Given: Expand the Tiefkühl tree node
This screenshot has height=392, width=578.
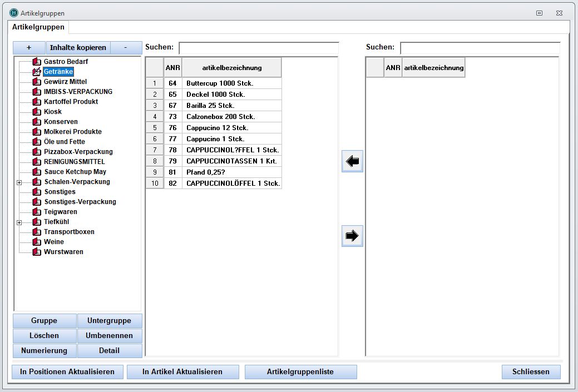Looking at the screenshot, I should 19,222.
